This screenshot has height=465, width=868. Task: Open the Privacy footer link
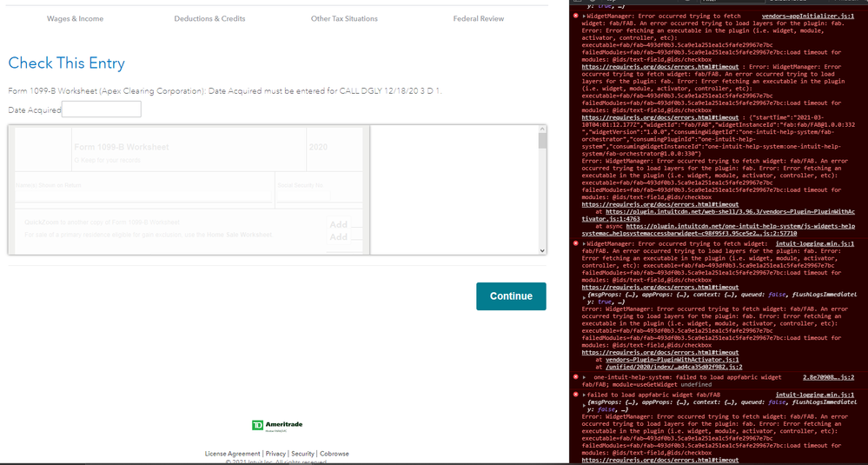tap(275, 454)
